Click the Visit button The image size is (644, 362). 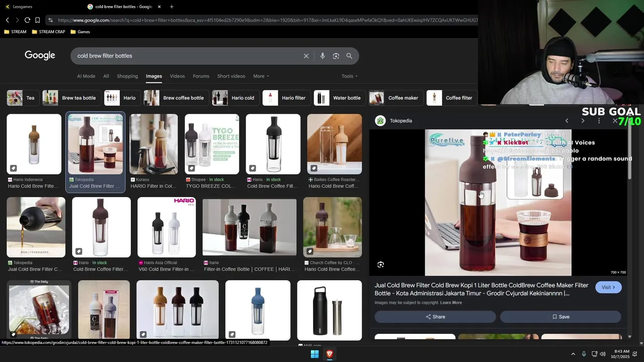tap(608, 287)
